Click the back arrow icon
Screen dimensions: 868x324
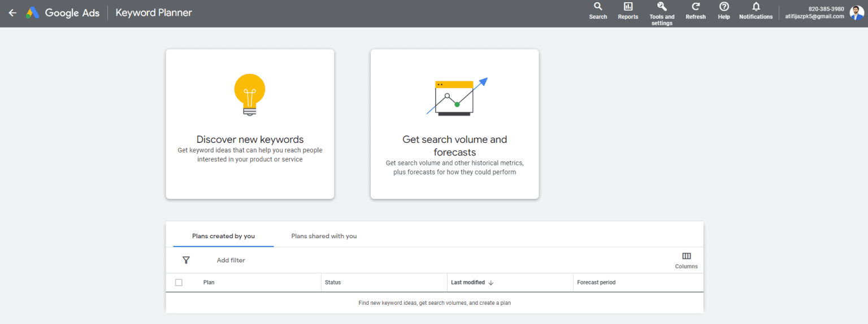tap(12, 13)
